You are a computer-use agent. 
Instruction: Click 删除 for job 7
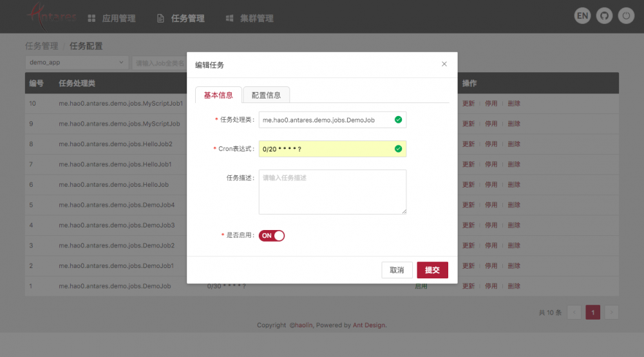tap(514, 164)
